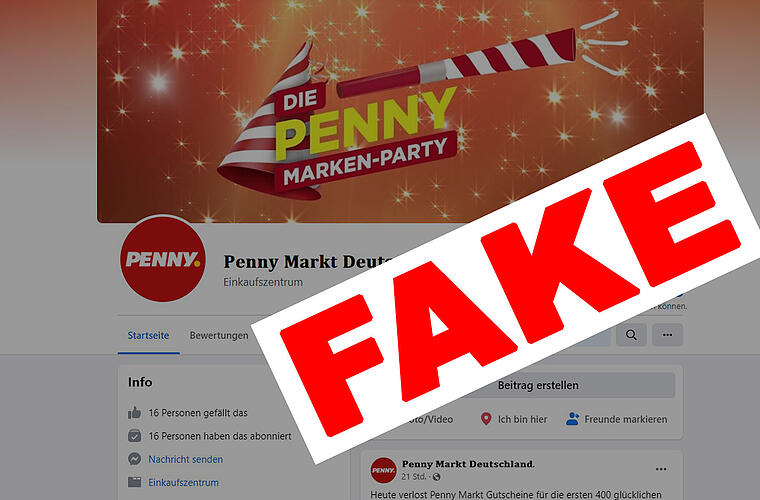Open the Bewertungen tab
Screen dimensions: 760x500
coord(219,335)
